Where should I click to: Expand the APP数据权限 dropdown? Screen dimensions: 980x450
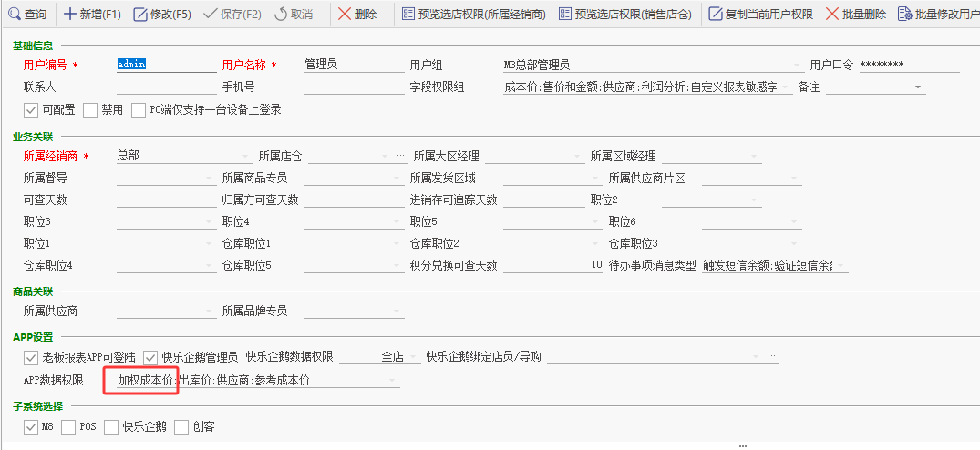tap(393, 381)
